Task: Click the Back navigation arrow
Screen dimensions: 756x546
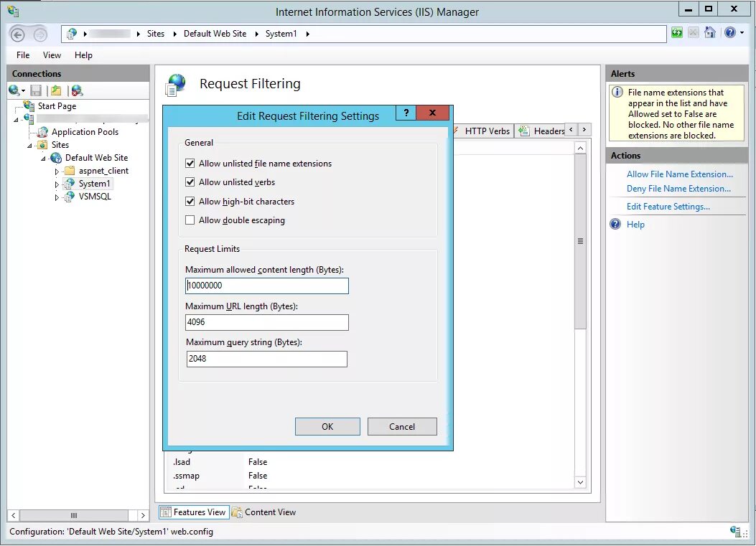Action: tap(18, 34)
